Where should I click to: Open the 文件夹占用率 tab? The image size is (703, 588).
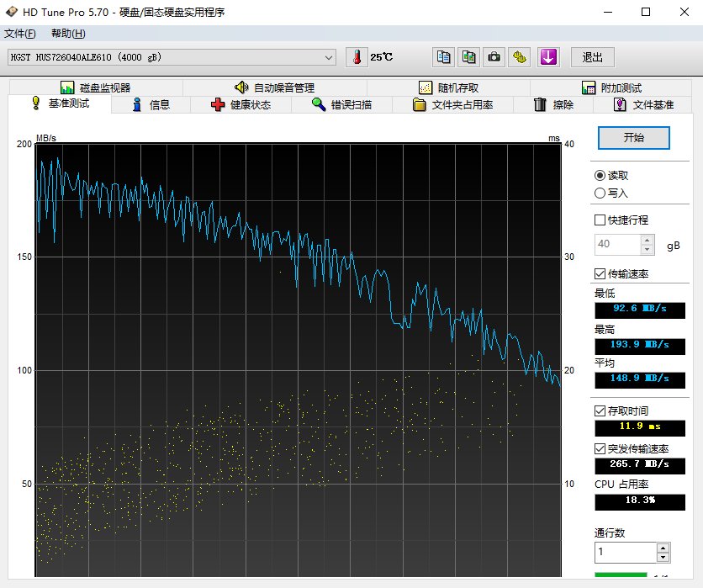coord(452,105)
